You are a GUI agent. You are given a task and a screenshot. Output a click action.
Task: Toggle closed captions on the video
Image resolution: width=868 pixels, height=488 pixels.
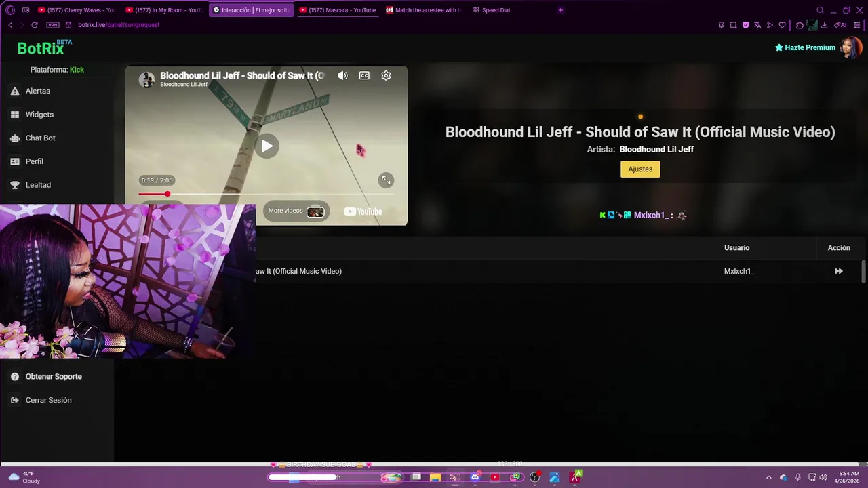point(364,75)
